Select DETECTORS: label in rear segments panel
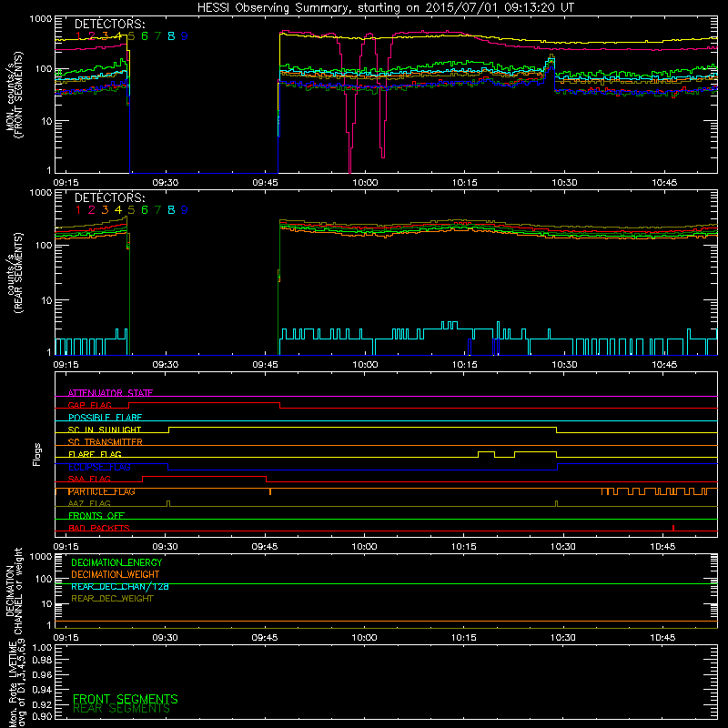Image resolution: width=728 pixels, height=728 pixels. 109,197
